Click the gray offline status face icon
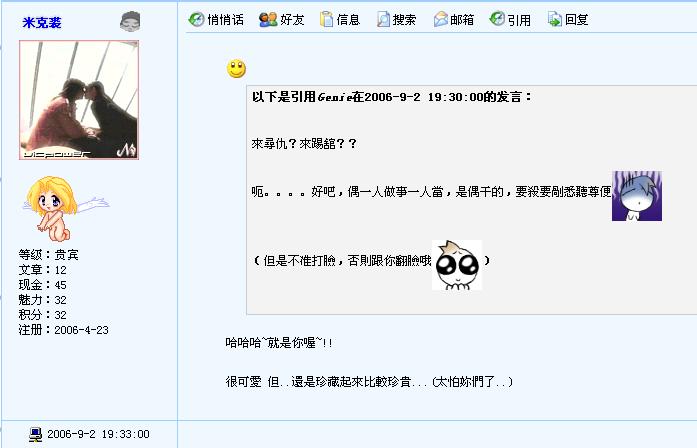 click(x=130, y=21)
